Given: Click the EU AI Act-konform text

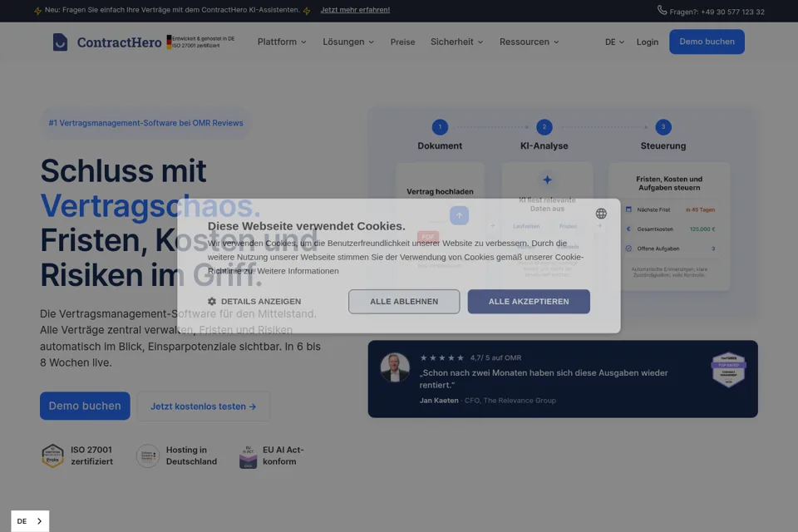Looking at the screenshot, I should (283, 456).
